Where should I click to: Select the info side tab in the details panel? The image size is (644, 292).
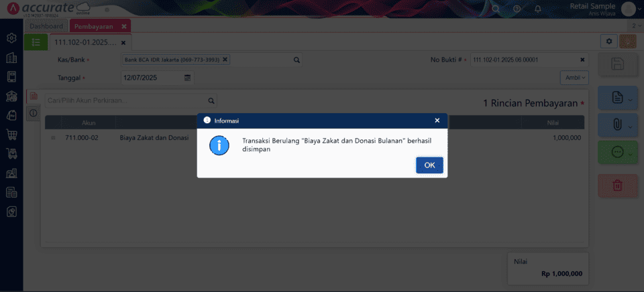tap(32, 113)
